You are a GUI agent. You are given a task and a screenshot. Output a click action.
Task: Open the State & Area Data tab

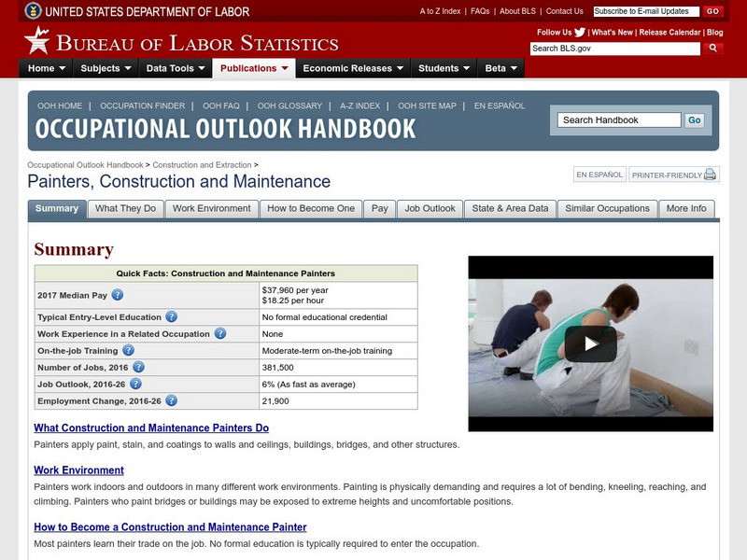click(x=510, y=208)
